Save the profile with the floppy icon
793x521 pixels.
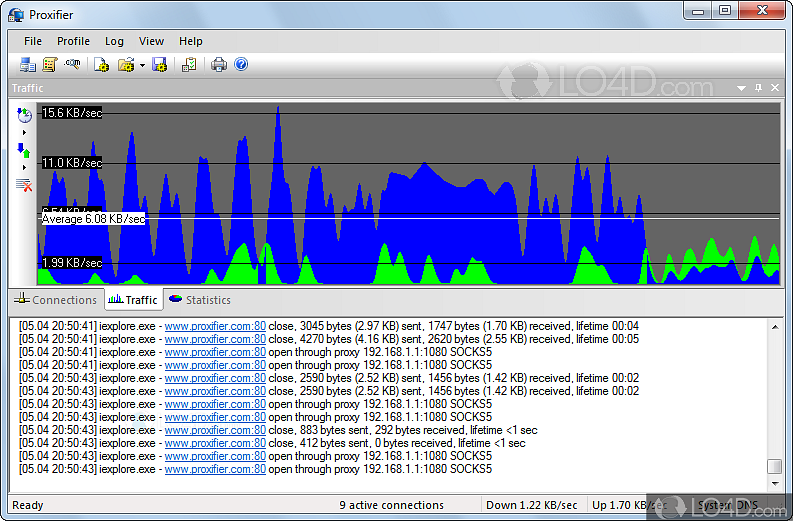click(159, 65)
